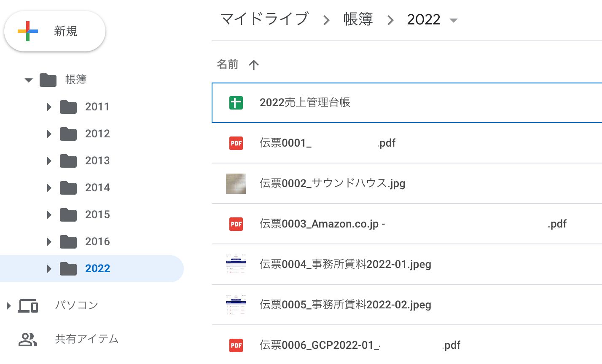This screenshot has width=602, height=364.
Task: Click the 共有アイテム people icon
Action: pos(28,340)
